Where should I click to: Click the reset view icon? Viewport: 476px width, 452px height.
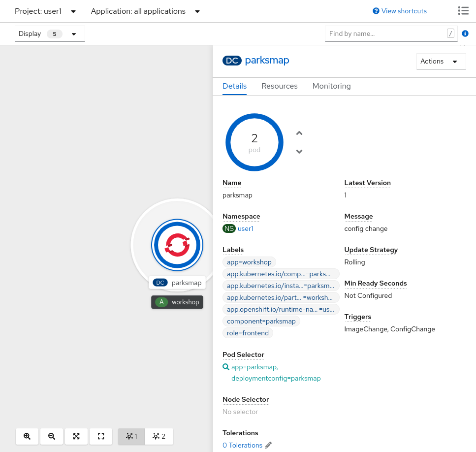point(101,436)
